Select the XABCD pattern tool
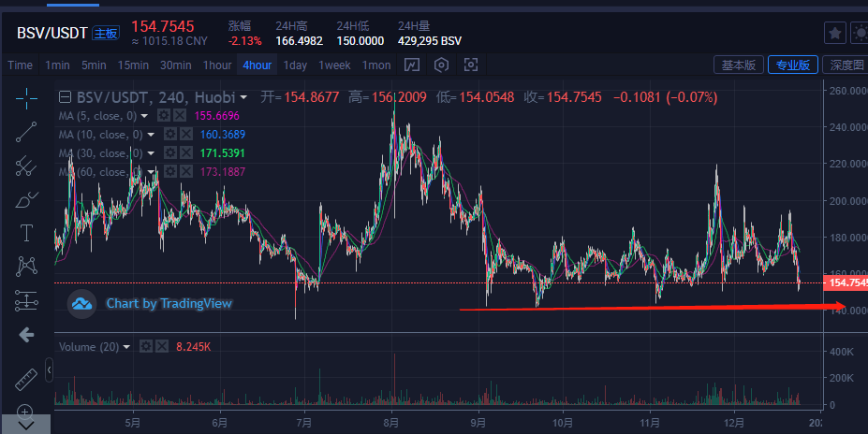The height and width of the screenshot is (434, 868). [26, 267]
